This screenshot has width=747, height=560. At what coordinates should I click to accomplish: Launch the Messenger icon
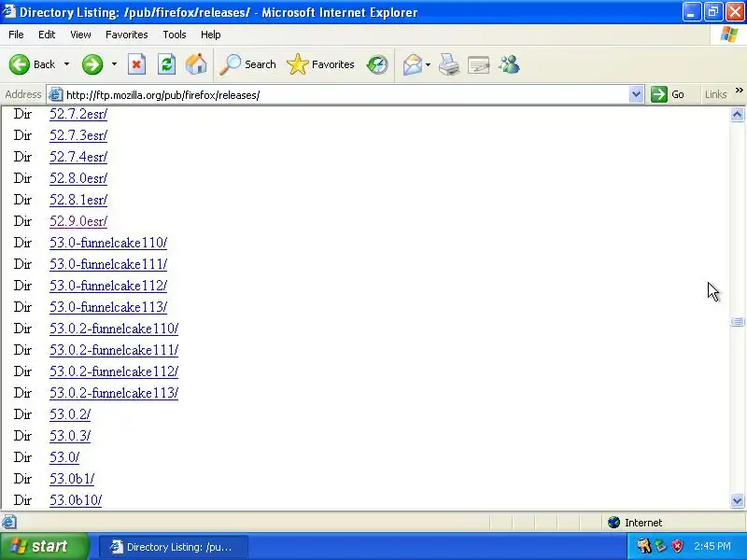[x=509, y=64]
